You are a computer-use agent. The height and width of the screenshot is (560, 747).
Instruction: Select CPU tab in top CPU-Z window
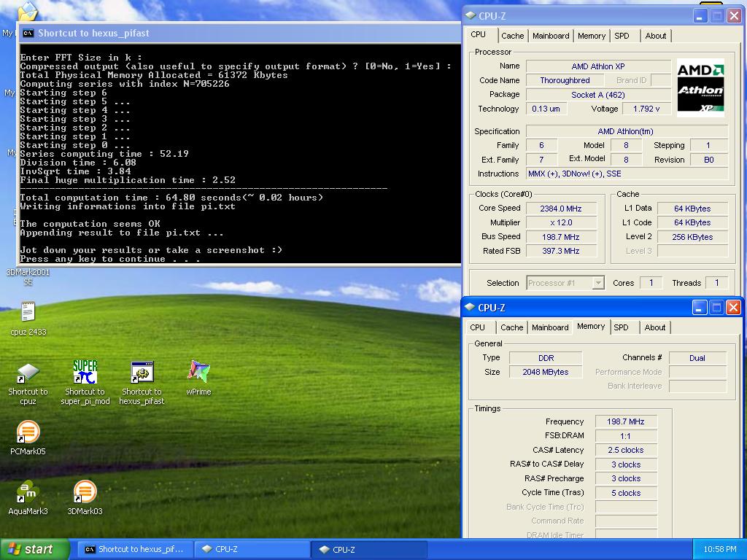pyautogui.click(x=479, y=35)
